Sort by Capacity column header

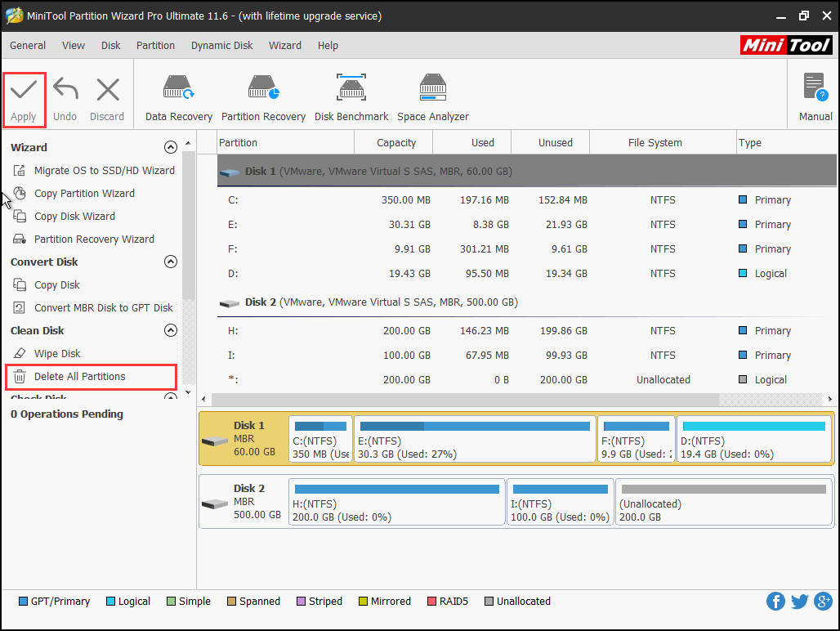(394, 142)
